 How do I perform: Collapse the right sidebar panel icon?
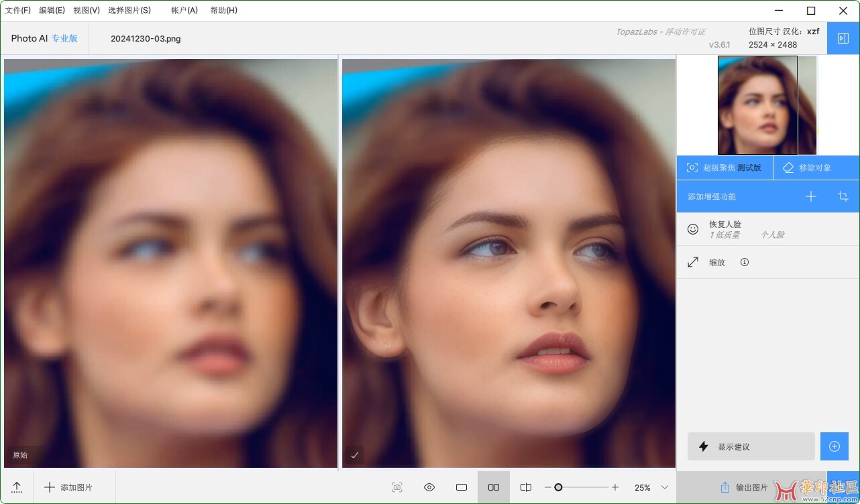[x=843, y=39]
